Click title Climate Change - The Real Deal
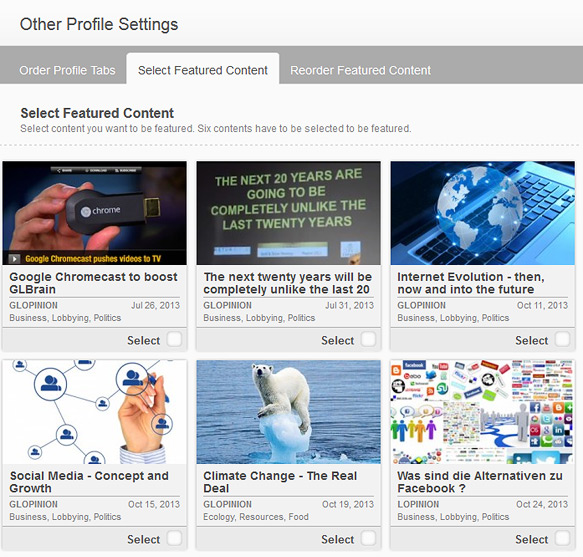This screenshot has width=583, height=557. (x=280, y=482)
